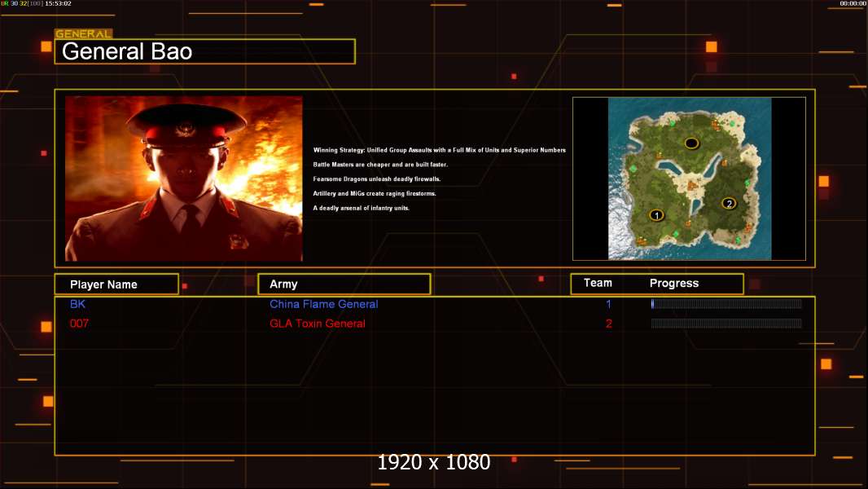
Task: Click the 15:53:02 clock readout
Action: [58, 3]
